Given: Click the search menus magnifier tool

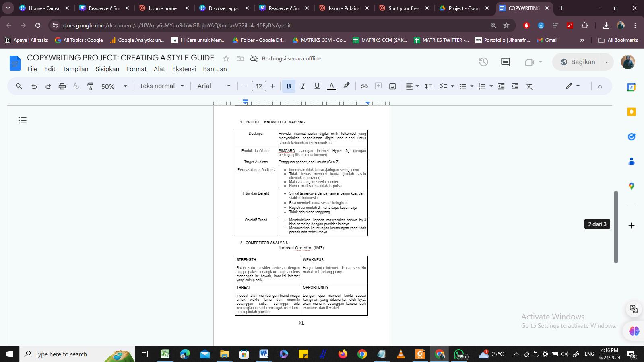Looking at the screenshot, I should 19,86.
